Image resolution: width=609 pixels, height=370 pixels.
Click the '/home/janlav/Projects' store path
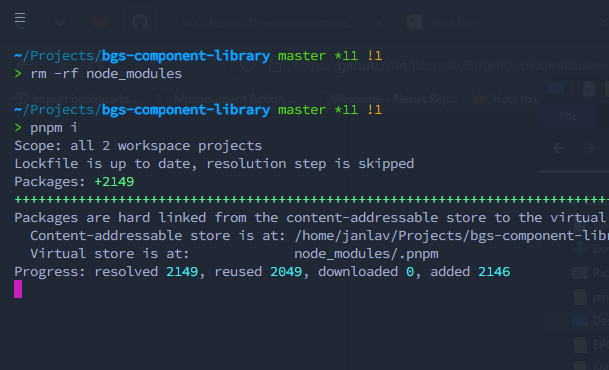tap(451, 236)
